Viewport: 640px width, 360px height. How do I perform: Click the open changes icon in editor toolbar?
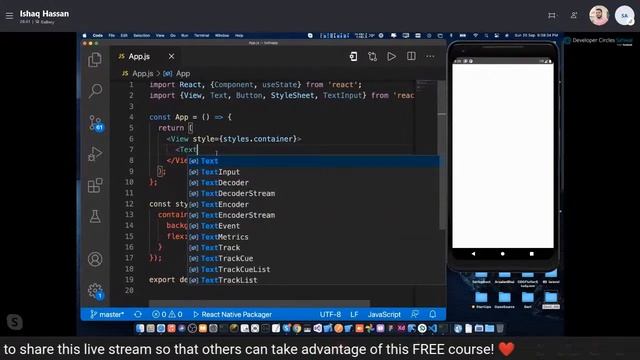coord(353,56)
